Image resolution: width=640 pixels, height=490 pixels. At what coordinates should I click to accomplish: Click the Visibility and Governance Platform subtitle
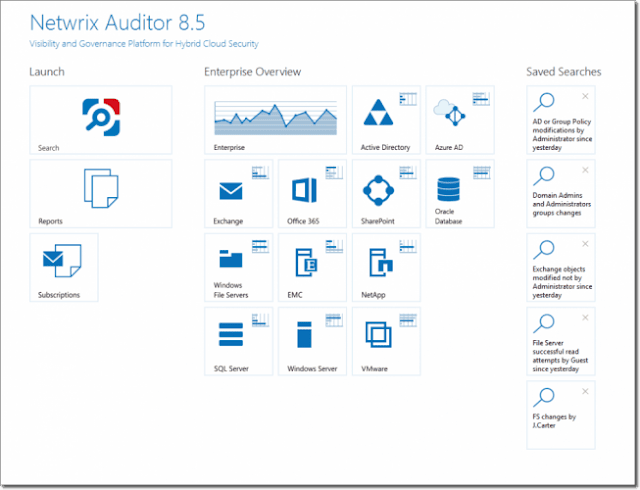pos(144,44)
